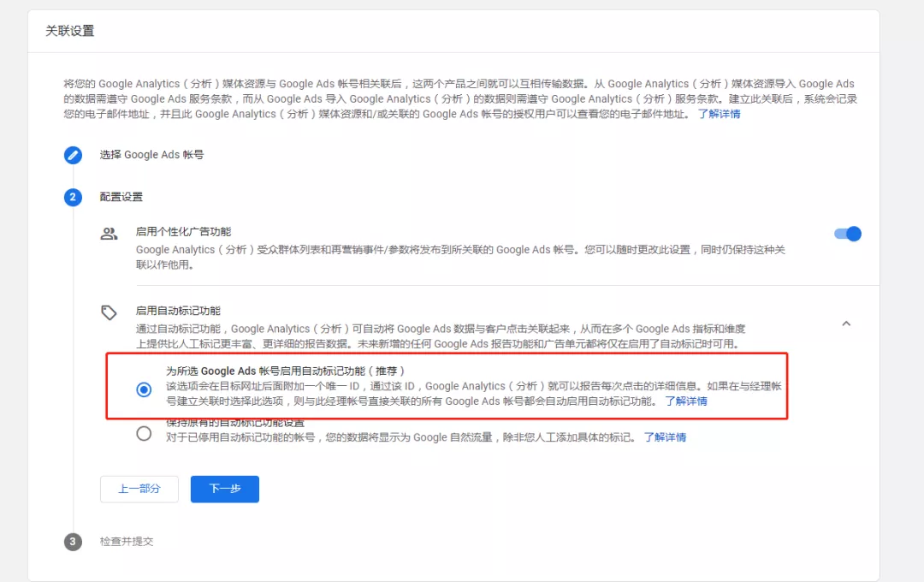Click the 启用自动标记功能 heading
924x582 pixels.
(178, 311)
